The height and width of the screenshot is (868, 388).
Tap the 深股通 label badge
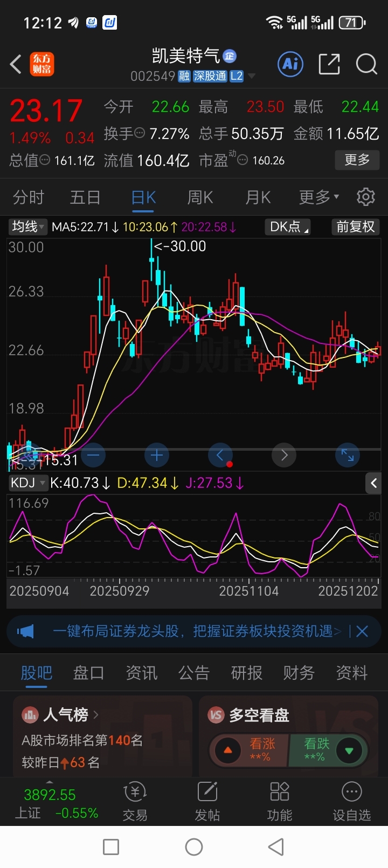(210, 76)
